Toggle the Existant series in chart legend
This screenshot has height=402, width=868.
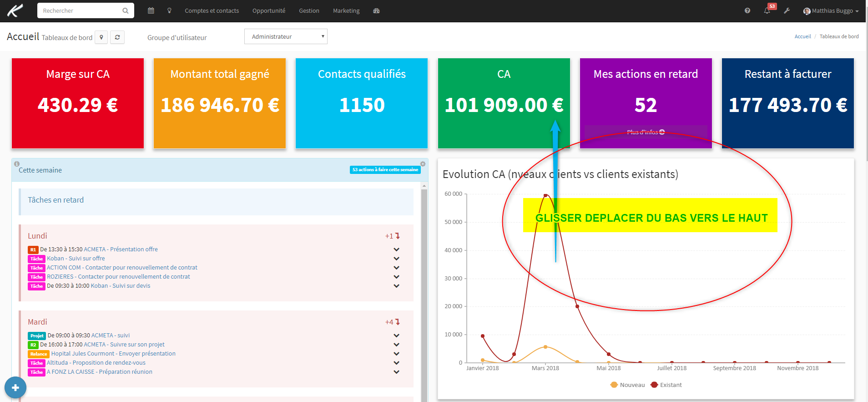coord(666,385)
